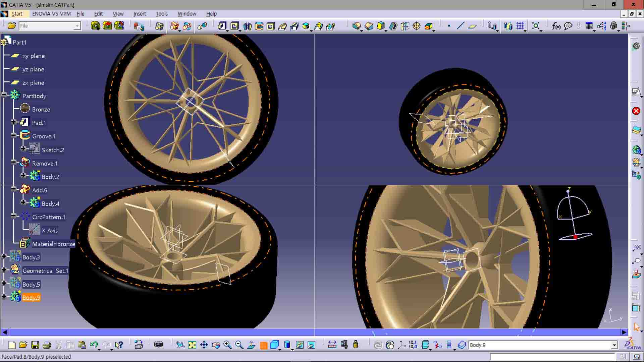This screenshot has height=362, width=644.
Task: Expand the Body.2 node
Action: coord(23,175)
